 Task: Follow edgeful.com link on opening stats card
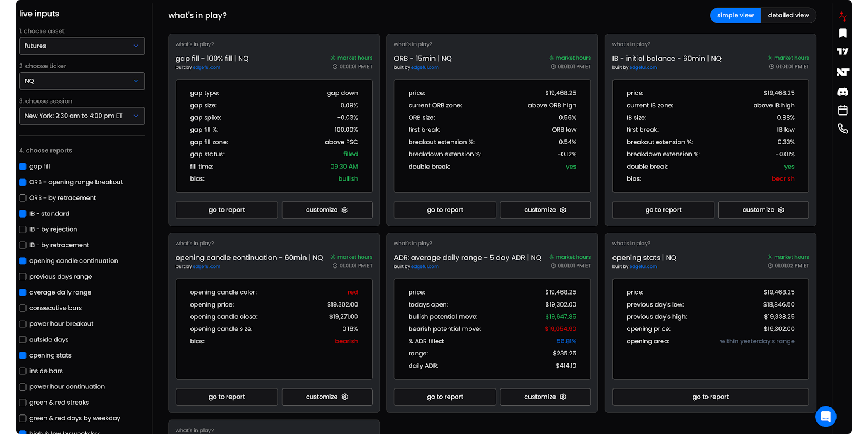point(643,266)
